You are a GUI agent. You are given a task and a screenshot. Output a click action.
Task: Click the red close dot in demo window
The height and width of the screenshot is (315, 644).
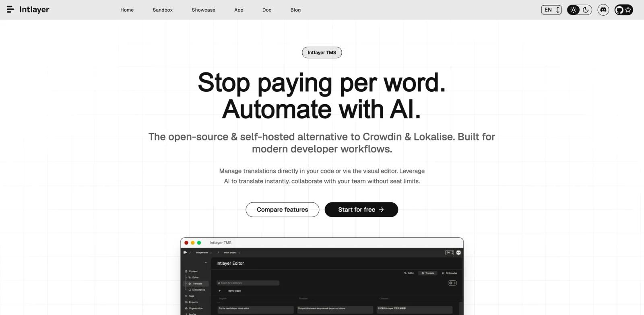pos(186,243)
